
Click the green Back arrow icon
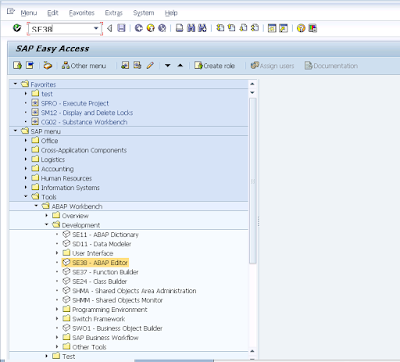coord(139,28)
